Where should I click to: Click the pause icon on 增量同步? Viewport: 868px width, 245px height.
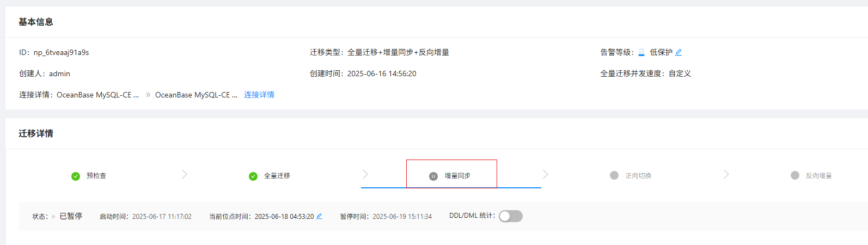point(433,176)
